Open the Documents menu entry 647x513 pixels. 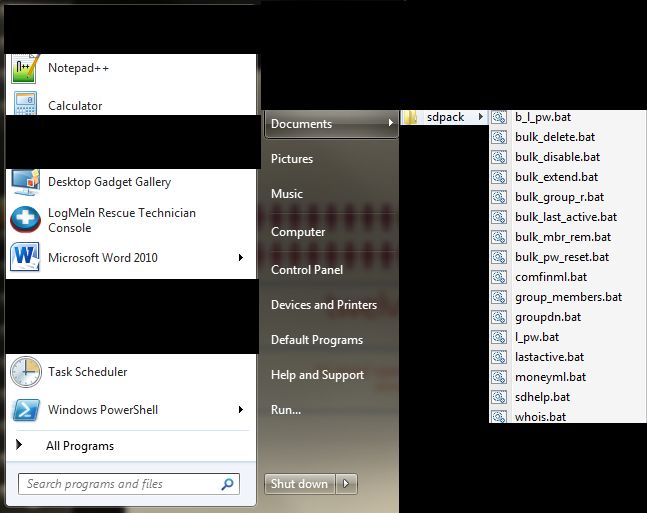pyautogui.click(x=332, y=123)
